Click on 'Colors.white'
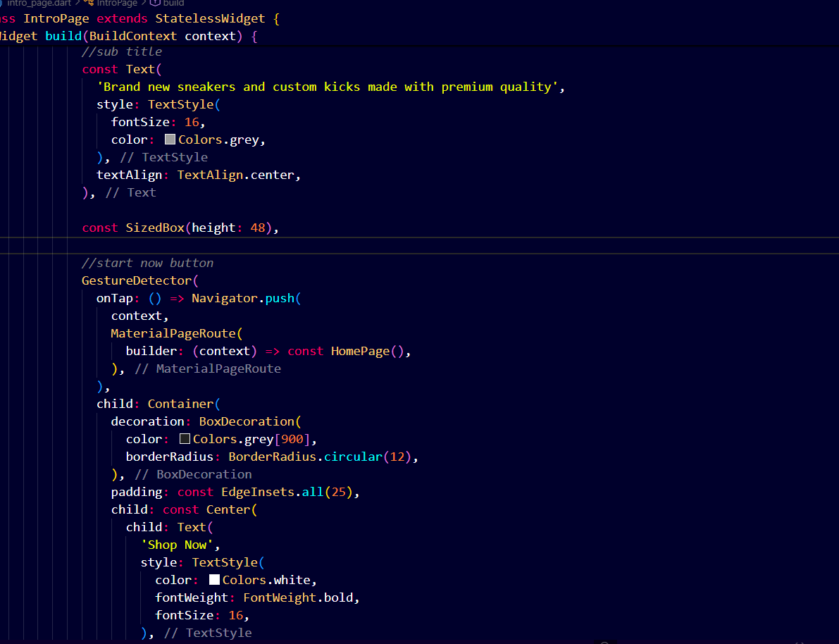This screenshot has height=644, width=839. (266, 581)
